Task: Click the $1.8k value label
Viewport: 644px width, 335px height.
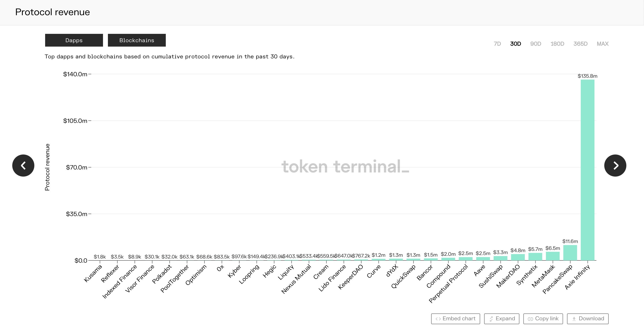Action: click(x=100, y=257)
